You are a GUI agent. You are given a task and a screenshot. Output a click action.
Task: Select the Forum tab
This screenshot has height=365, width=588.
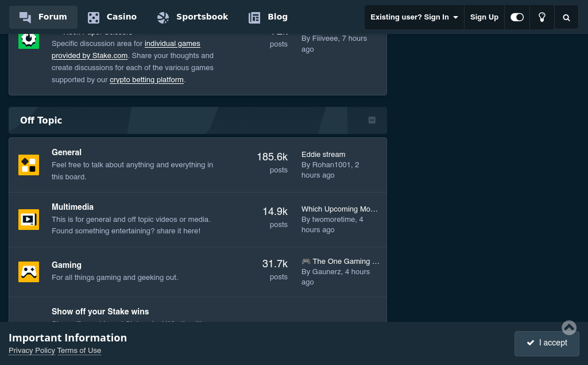click(43, 17)
